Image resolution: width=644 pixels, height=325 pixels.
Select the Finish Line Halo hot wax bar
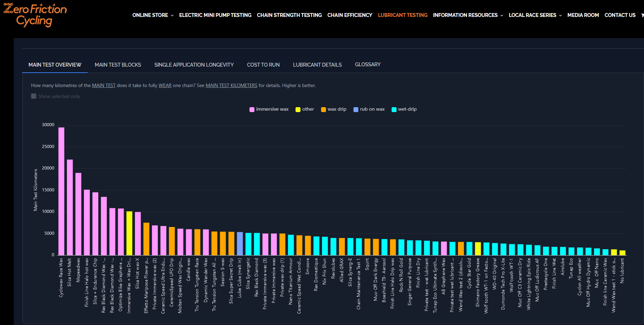click(x=87, y=222)
